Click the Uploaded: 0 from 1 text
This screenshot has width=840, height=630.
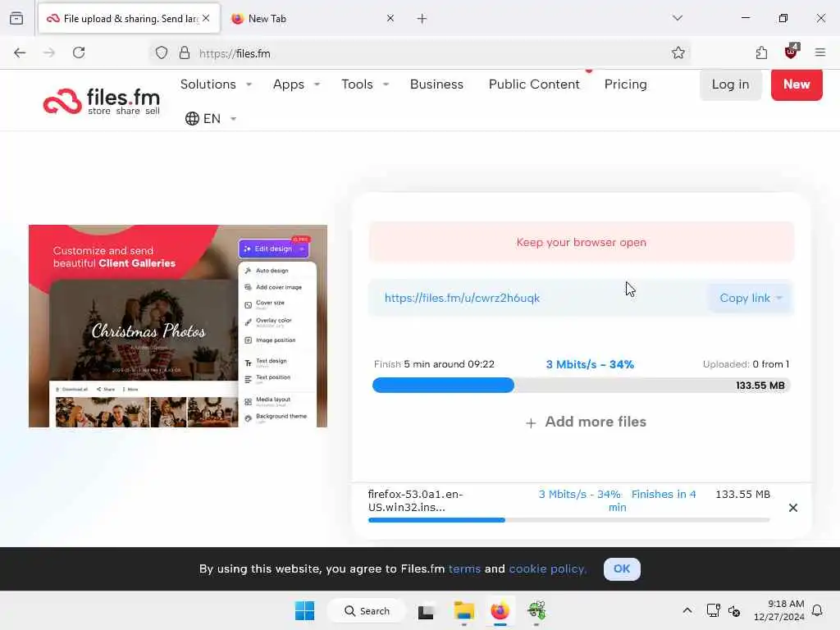[x=746, y=364]
